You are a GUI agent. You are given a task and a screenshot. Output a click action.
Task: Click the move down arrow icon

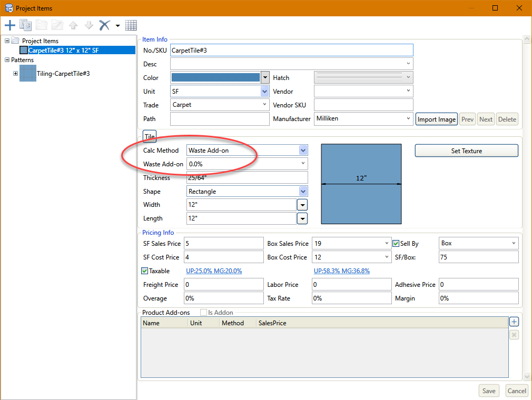89,25
